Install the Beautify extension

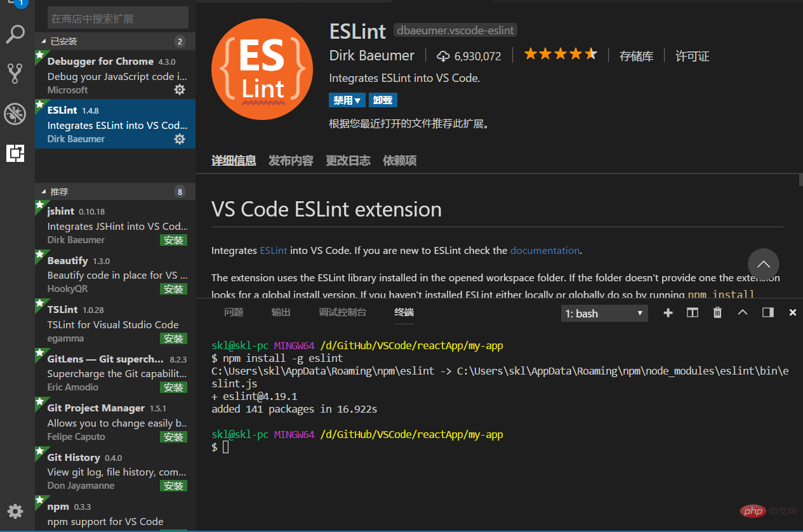(x=173, y=289)
